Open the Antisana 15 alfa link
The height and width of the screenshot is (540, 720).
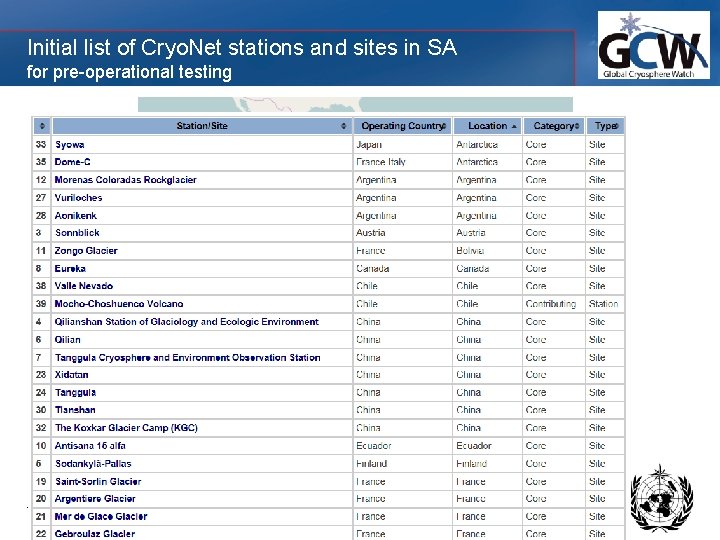click(90, 446)
